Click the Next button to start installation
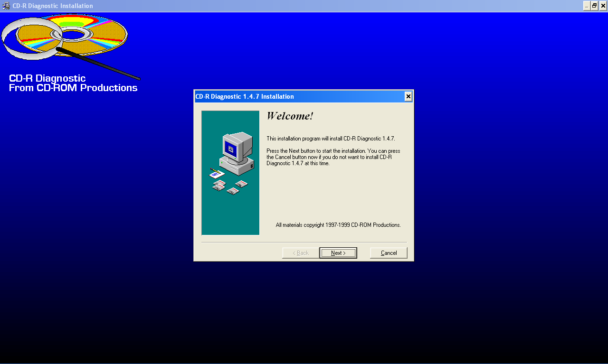 click(338, 253)
